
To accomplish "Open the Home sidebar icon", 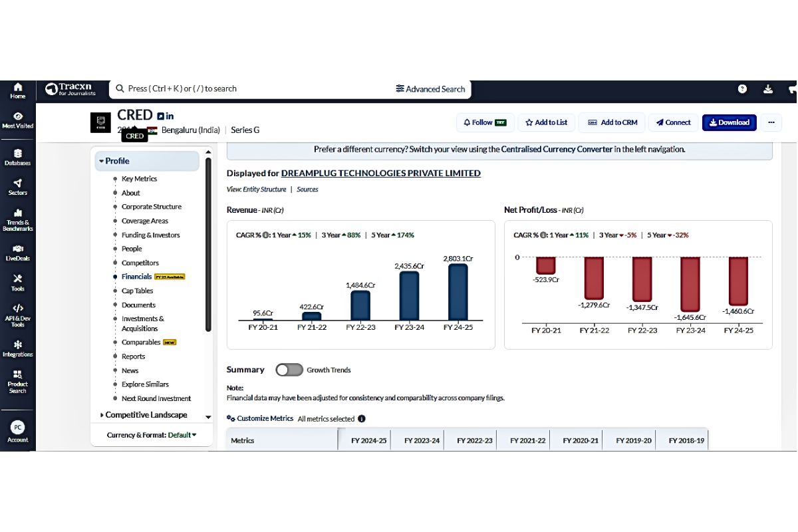I will 17,90.
